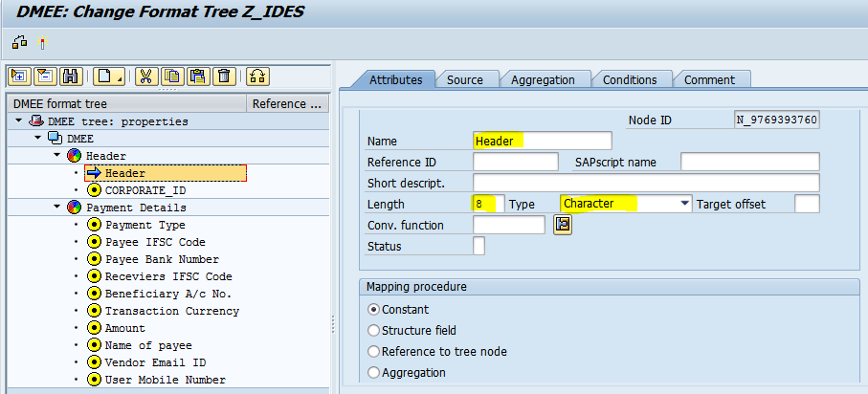Open the Create new node dropdown
868x394 pixels.
coord(119,77)
